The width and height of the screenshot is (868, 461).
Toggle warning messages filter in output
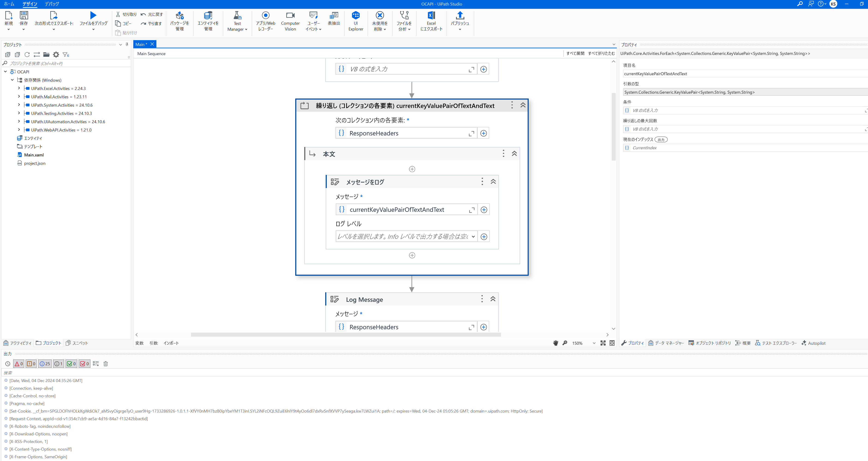coord(31,364)
